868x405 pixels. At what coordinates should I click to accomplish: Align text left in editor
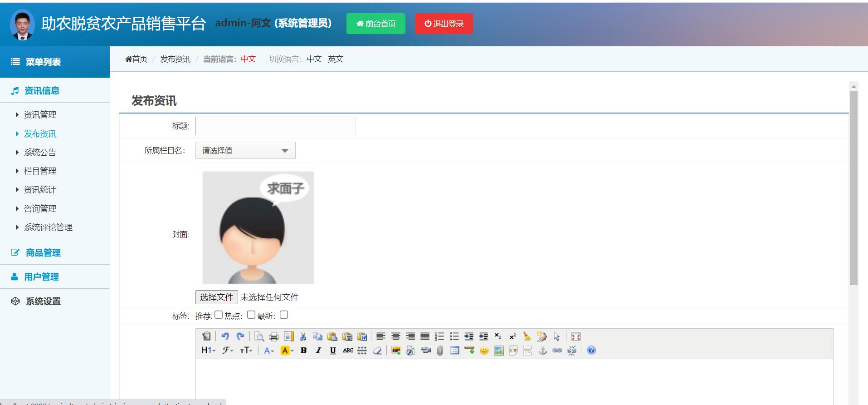click(381, 336)
